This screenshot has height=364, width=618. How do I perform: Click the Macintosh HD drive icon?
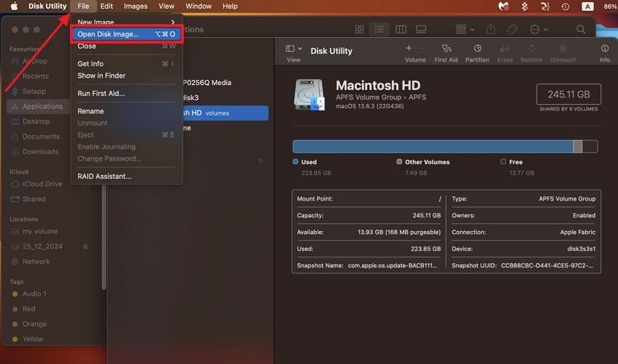tap(310, 95)
